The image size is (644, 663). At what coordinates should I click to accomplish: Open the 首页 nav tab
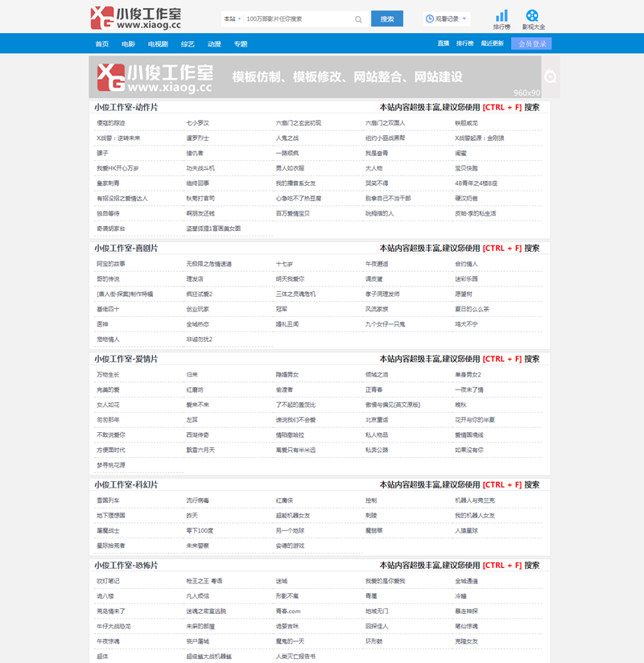[x=102, y=44]
